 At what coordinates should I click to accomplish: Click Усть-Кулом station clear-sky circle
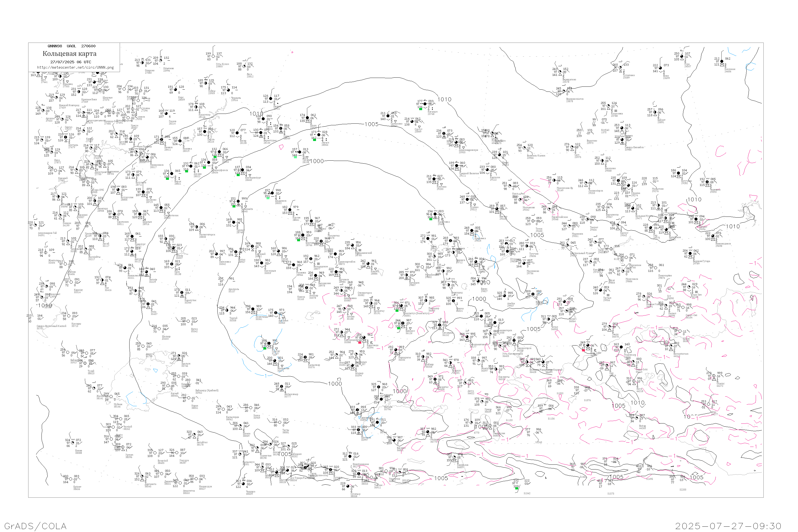pyautogui.click(x=213, y=57)
